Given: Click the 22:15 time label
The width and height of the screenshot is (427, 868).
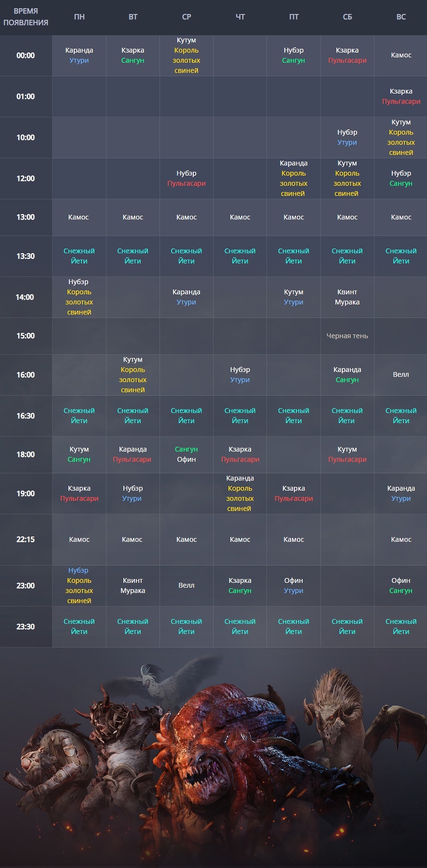Looking at the screenshot, I should coord(26,539).
